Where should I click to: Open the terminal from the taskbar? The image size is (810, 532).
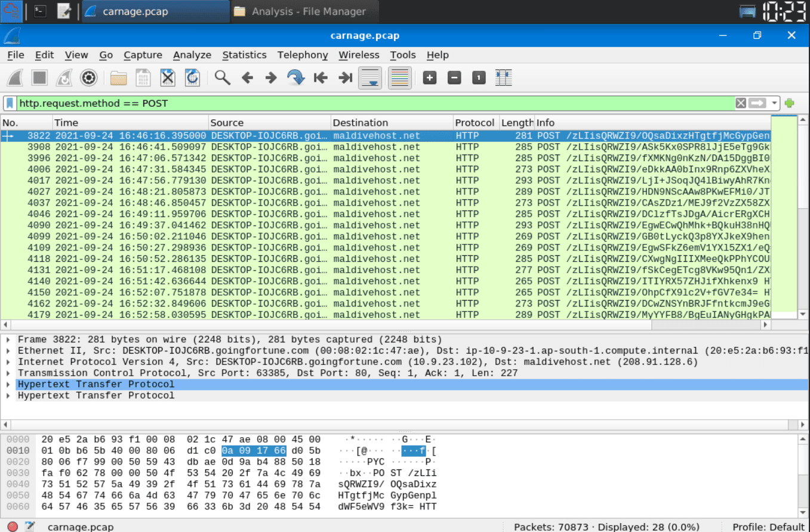point(40,11)
